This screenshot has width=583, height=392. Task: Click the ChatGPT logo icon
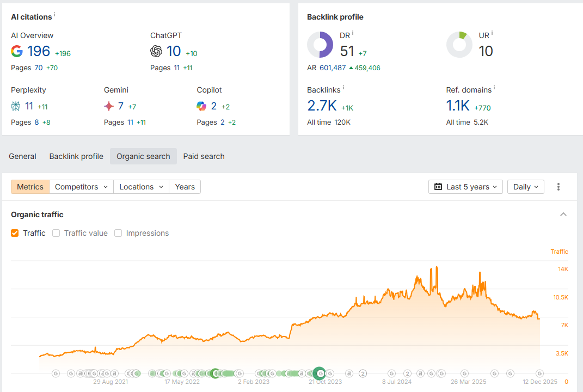[x=156, y=51]
